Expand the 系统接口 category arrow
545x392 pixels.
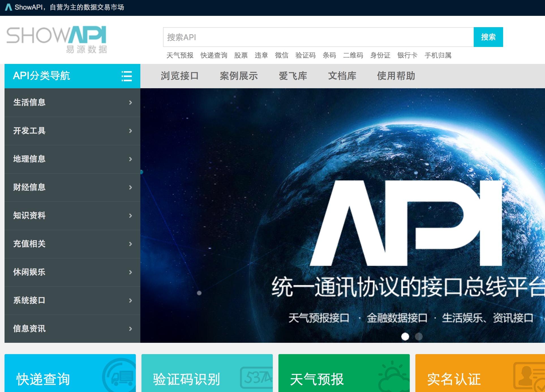(x=130, y=300)
